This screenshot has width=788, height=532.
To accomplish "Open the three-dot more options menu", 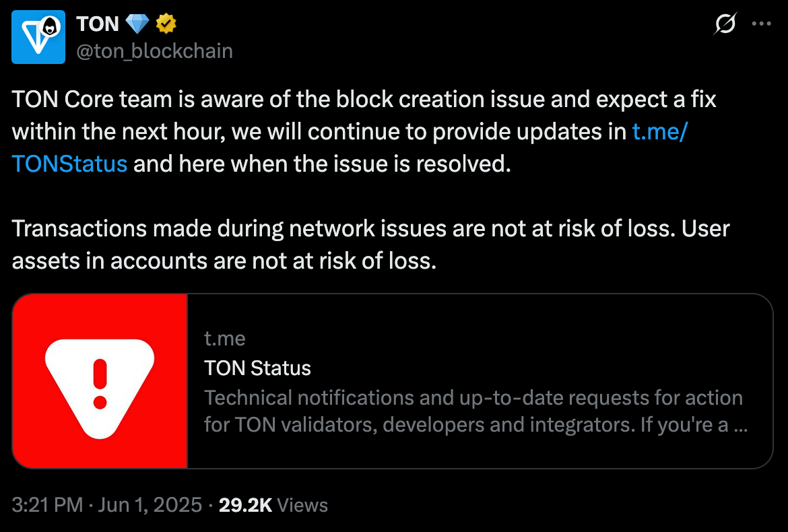I will click(x=761, y=24).
